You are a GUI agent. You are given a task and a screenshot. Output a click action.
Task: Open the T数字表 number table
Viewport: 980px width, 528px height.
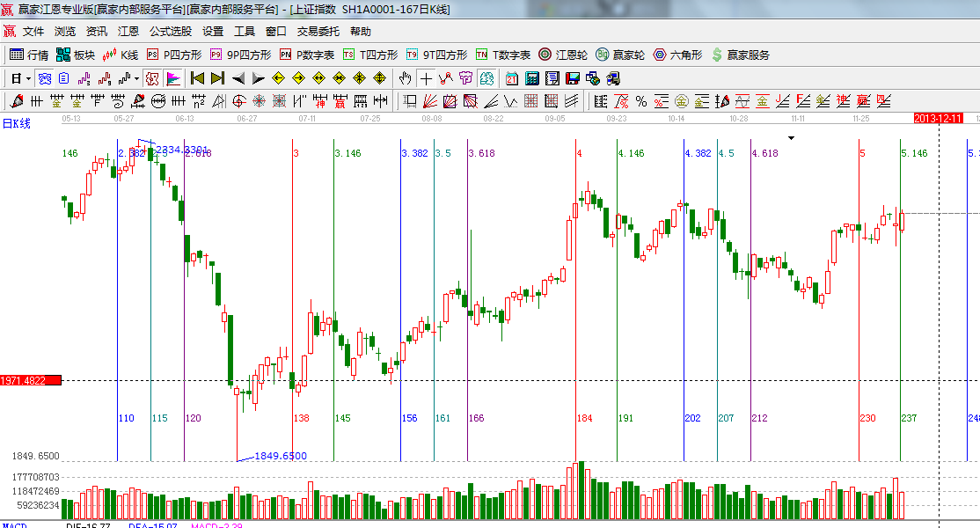pos(503,55)
